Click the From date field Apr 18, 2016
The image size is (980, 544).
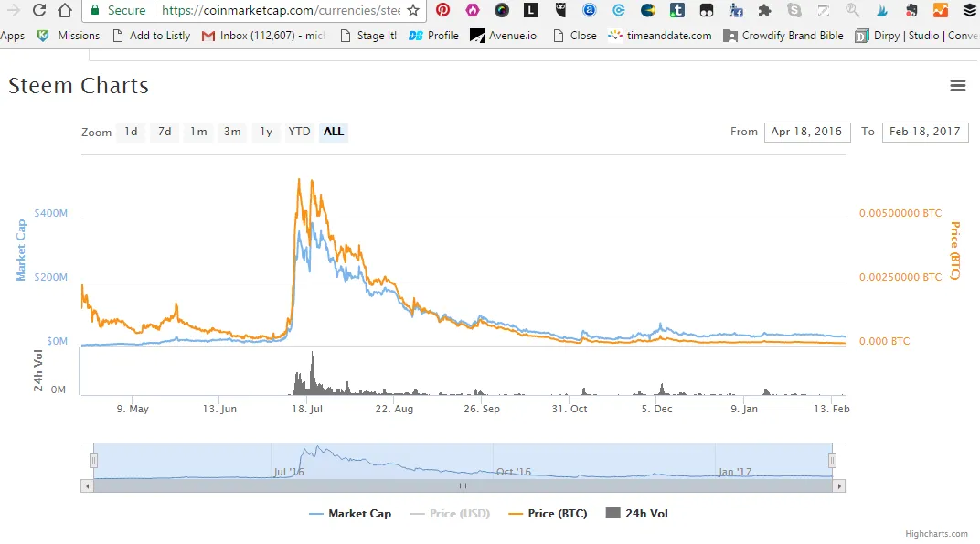807,132
